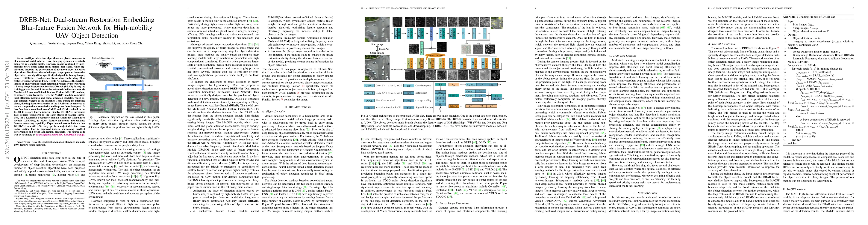
Task: Click Section IV reference link on page 2
Action: pyautogui.click(x=298, y=93)
